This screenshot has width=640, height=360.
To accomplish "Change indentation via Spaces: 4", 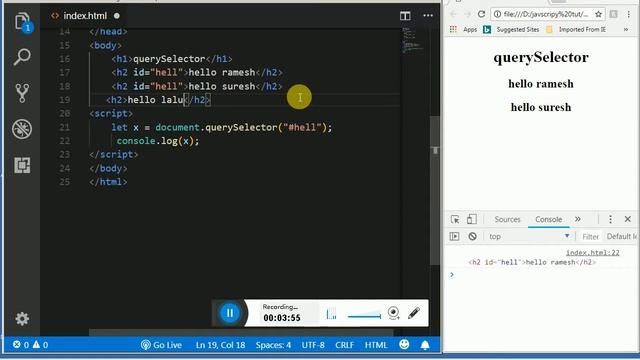I will [273, 345].
